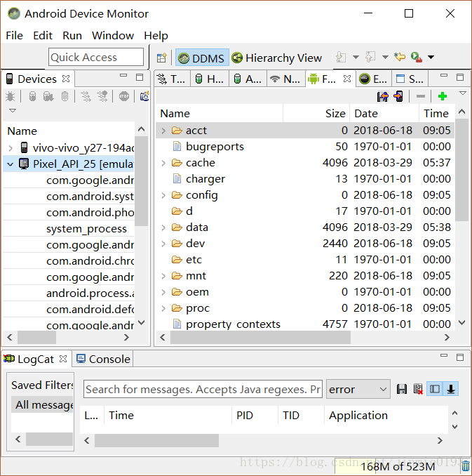Image resolution: width=472 pixels, height=476 pixels.
Task: Switch to the Threads tab
Action: pyautogui.click(x=172, y=79)
